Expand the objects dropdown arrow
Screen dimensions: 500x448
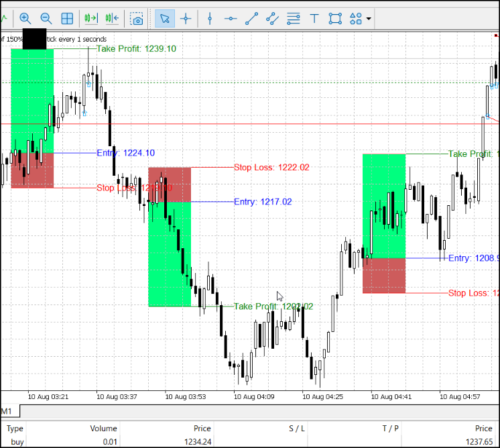tap(369, 19)
